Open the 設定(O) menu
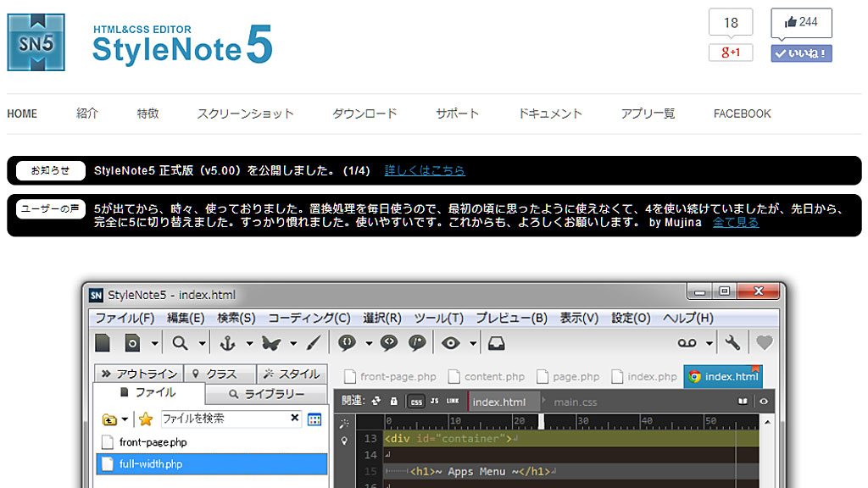This screenshot has height=488, width=868. (631, 319)
